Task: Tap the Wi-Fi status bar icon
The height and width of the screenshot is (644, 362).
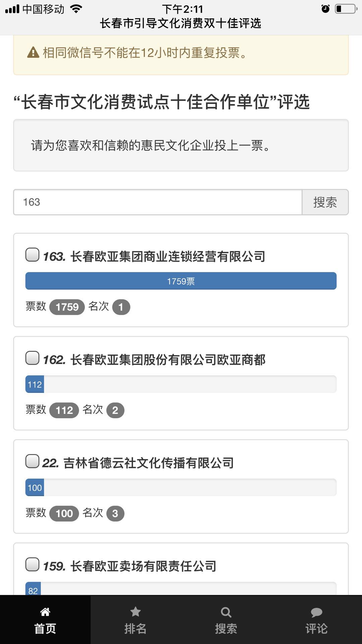Action: [x=76, y=9]
